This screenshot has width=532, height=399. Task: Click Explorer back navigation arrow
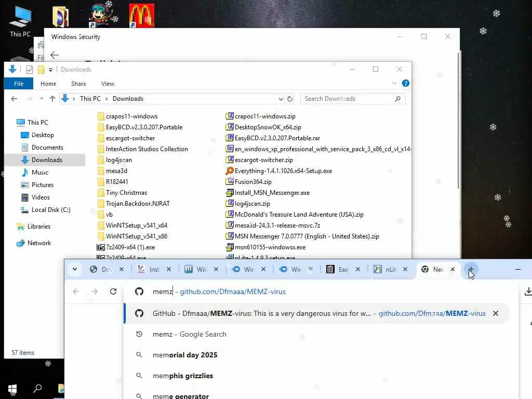(x=14, y=99)
